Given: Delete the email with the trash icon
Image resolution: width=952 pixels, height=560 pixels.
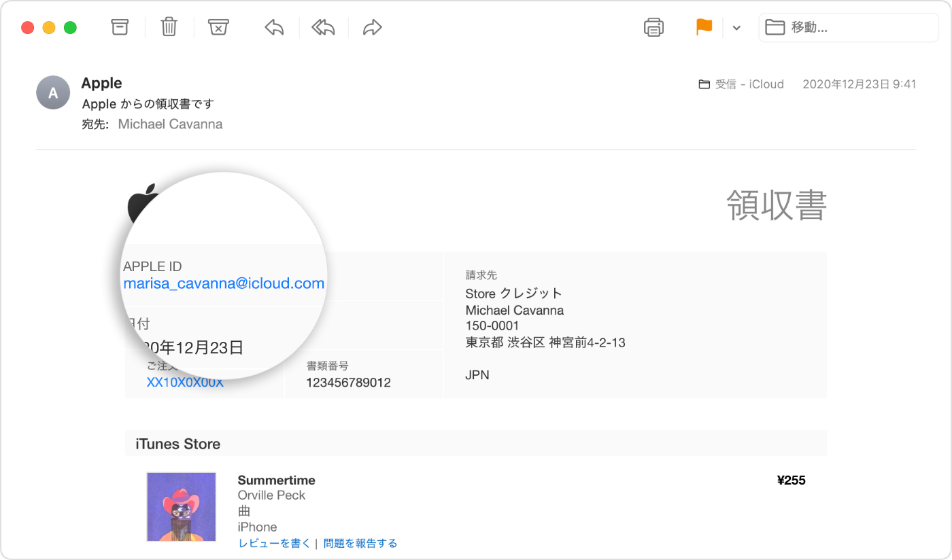Looking at the screenshot, I should (x=169, y=27).
